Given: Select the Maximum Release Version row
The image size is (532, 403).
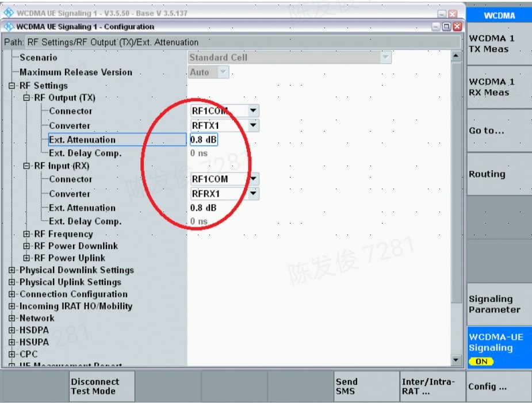Looking at the screenshot, I should click(76, 72).
